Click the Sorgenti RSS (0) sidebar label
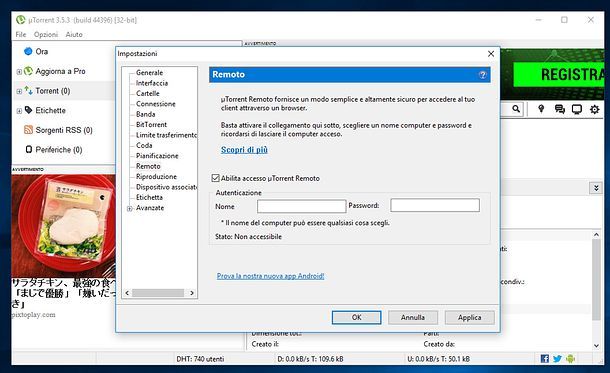This screenshot has width=610, height=373. 64,130
